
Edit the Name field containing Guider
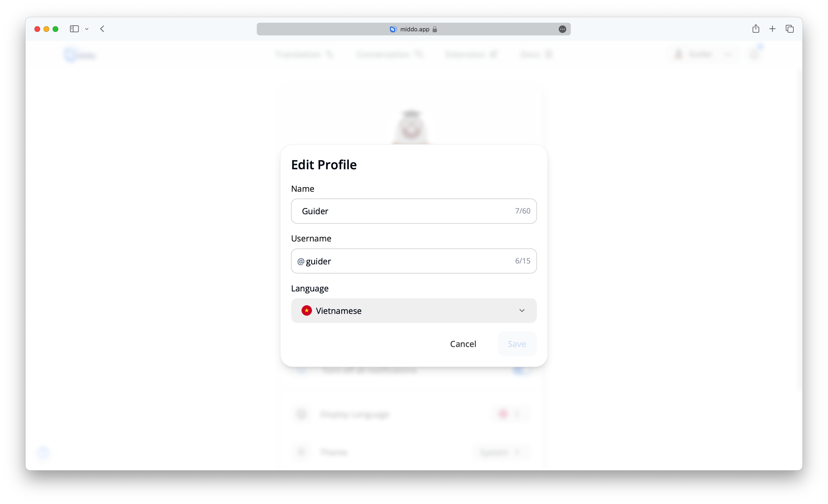(414, 211)
